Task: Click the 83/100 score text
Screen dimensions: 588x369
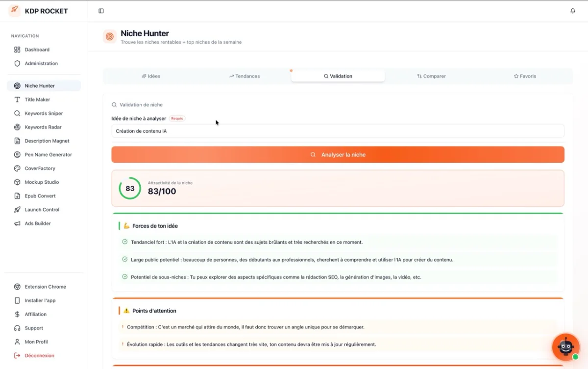Action: click(x=162, y=192)
